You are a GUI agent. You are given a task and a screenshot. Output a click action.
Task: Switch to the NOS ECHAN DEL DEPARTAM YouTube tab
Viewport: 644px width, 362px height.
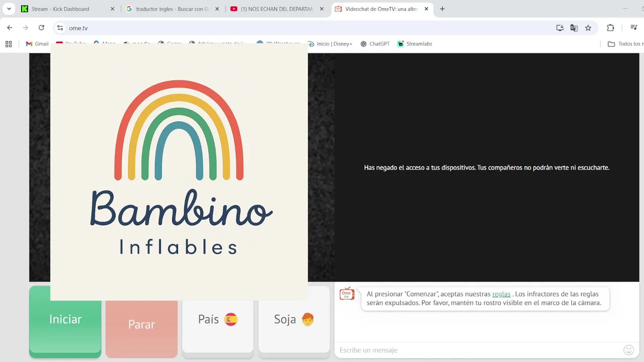277,9
